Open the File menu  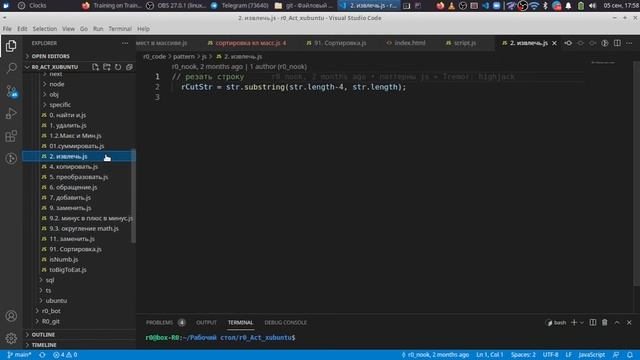pos(7,29)
